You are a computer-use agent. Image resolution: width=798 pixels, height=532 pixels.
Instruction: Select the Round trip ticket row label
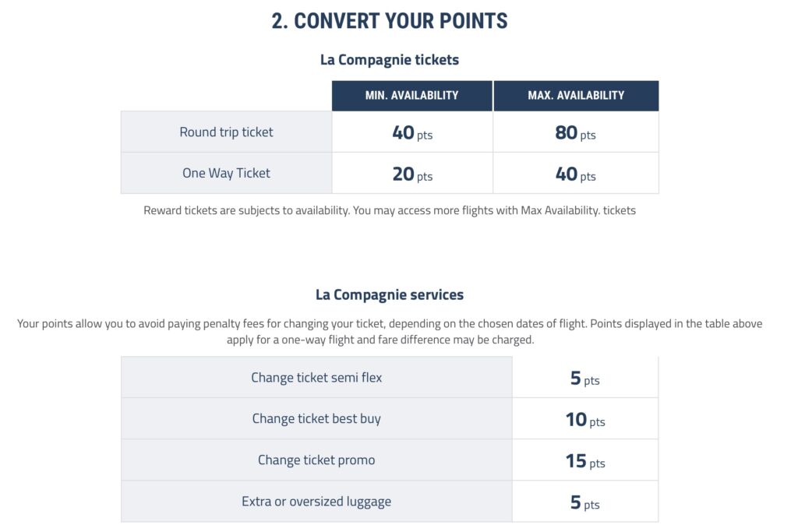227,132
